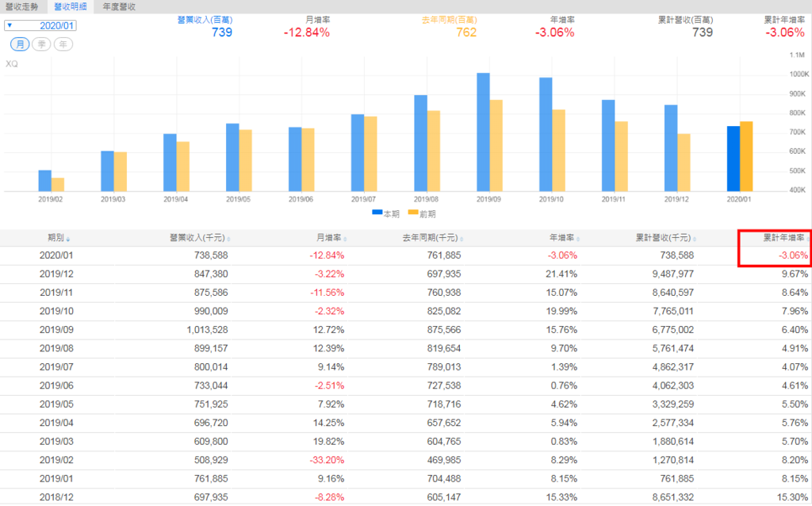Click the 去年同期(百萬) summary value 762
812x506 pixels.
[x=466, y=33]
